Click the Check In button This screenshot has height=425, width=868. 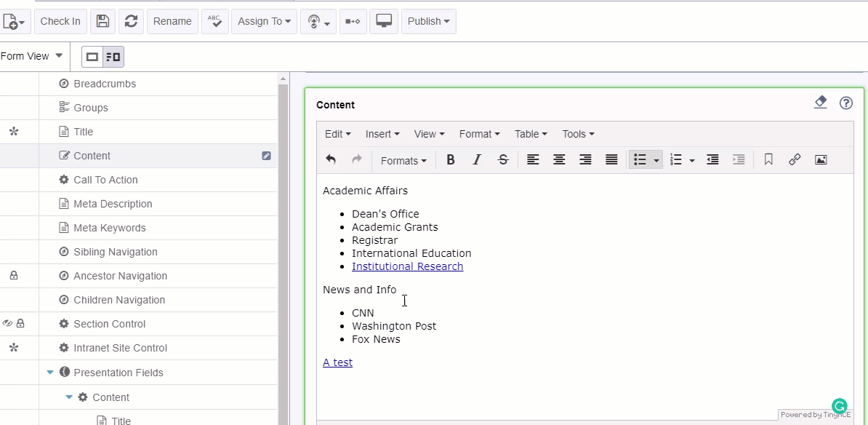click(x=60, y=21)
